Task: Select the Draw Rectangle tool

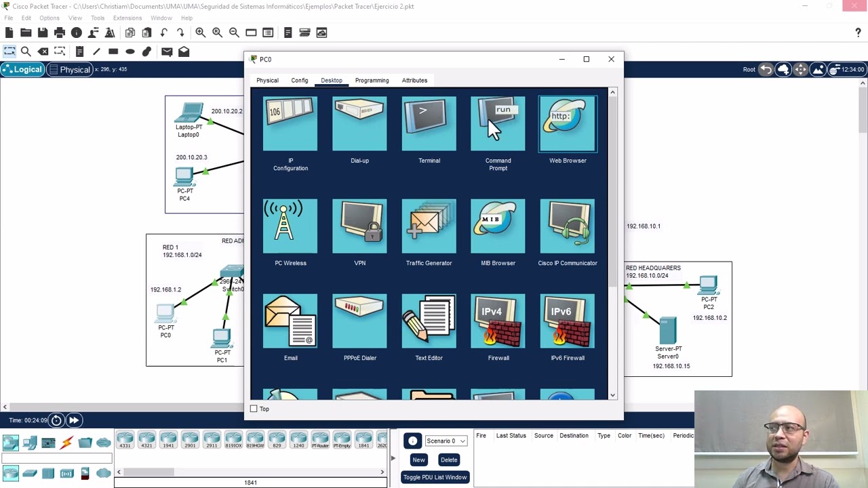Action: (113, 52)
